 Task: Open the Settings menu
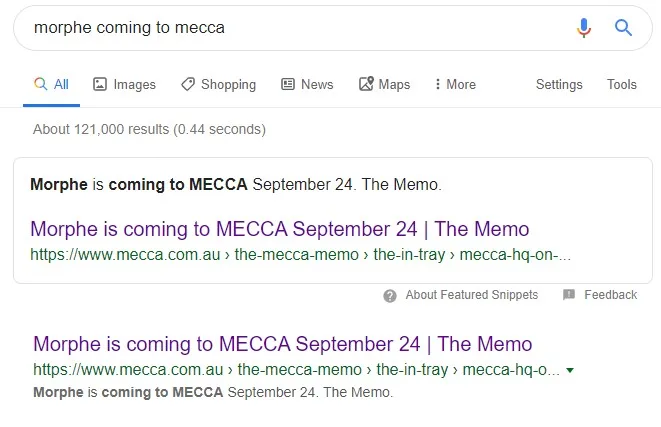coord(559,84)
